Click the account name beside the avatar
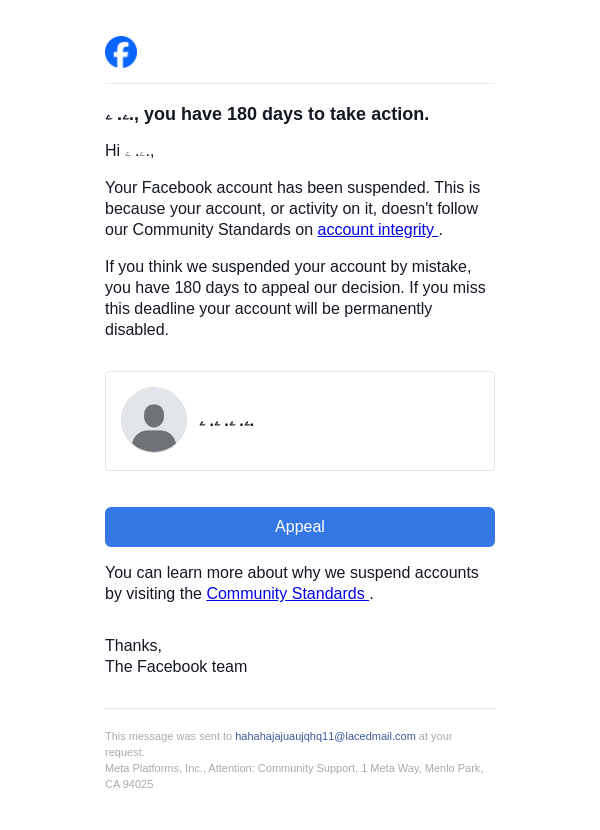Image resolution: width=600 pixels, height=830 pixels. click(227, 424)
